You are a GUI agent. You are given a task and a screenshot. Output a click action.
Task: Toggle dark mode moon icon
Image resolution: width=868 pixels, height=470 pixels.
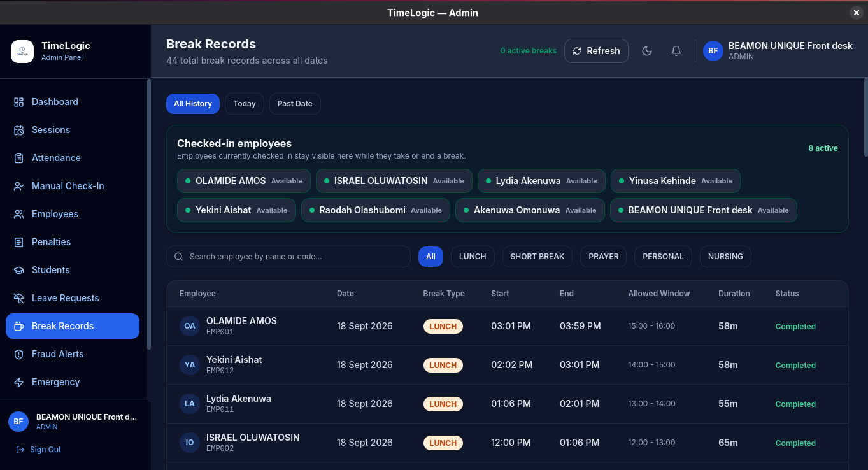click(647, 51)
